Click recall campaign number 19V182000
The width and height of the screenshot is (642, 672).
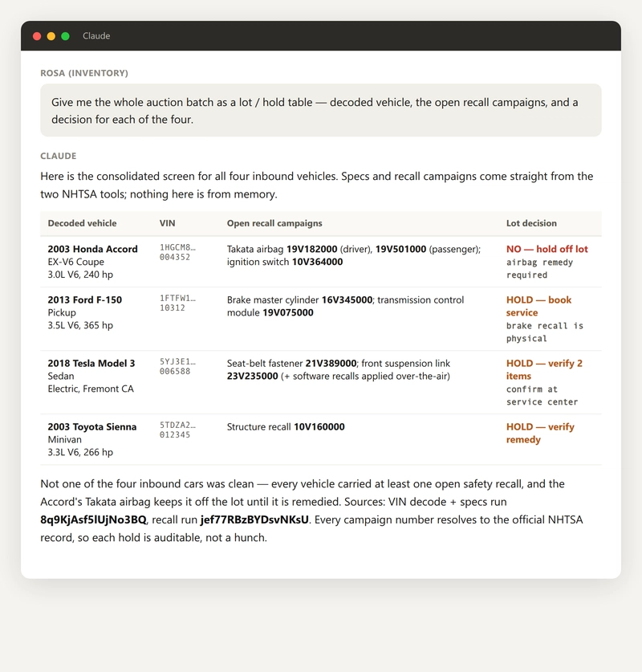point(312,249)
